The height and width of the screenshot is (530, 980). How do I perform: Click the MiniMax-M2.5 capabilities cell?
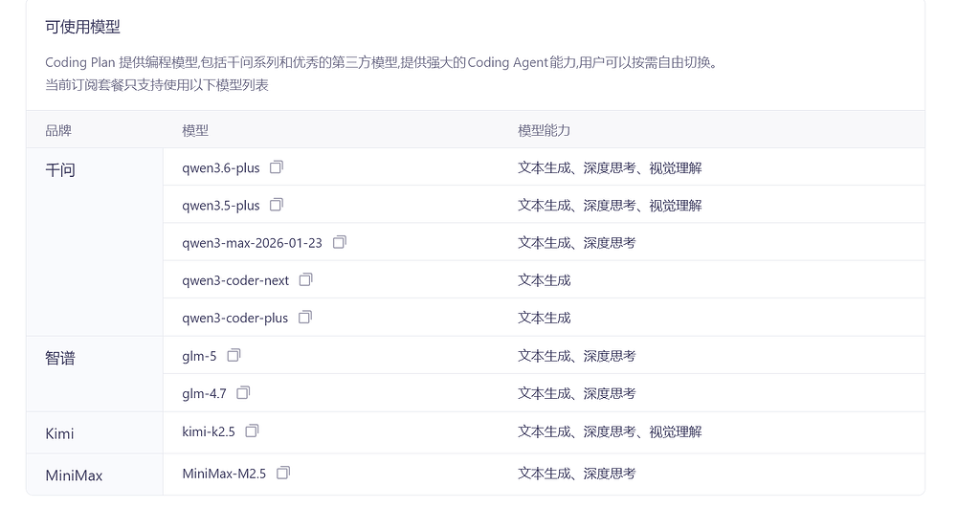576,474
